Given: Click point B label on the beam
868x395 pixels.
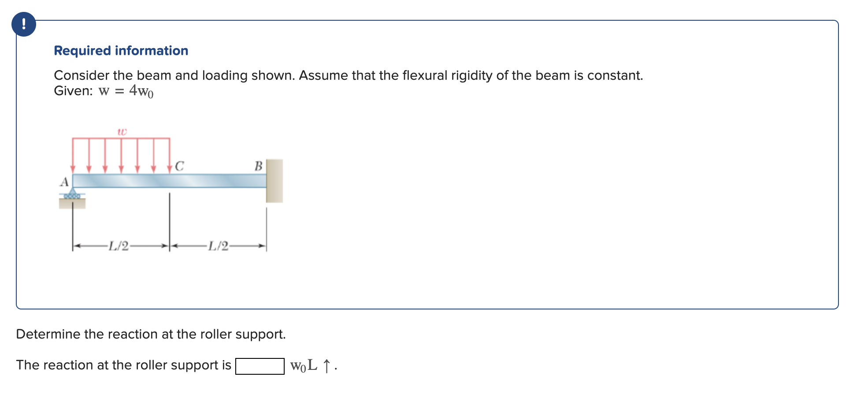Looking at the screenshot, I should point(258,166).
